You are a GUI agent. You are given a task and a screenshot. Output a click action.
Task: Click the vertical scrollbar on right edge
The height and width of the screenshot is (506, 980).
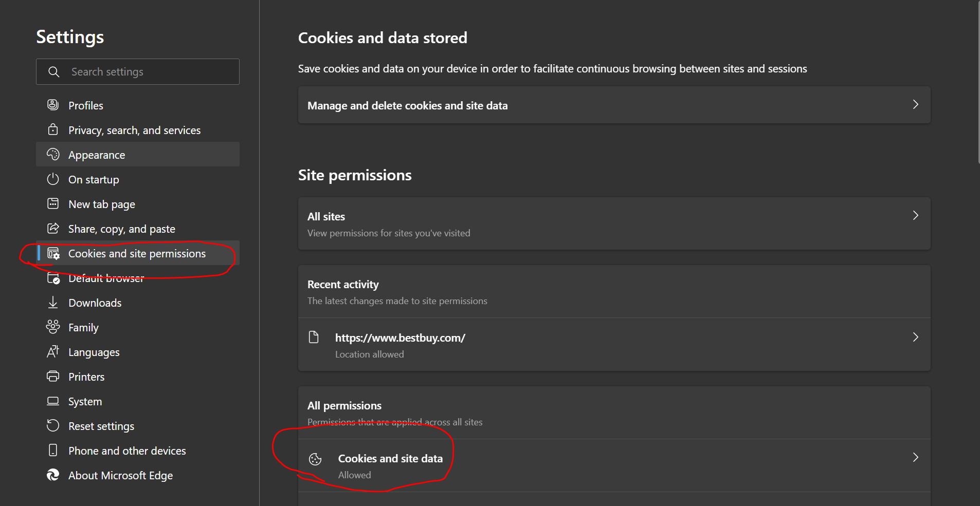point(978,82)
